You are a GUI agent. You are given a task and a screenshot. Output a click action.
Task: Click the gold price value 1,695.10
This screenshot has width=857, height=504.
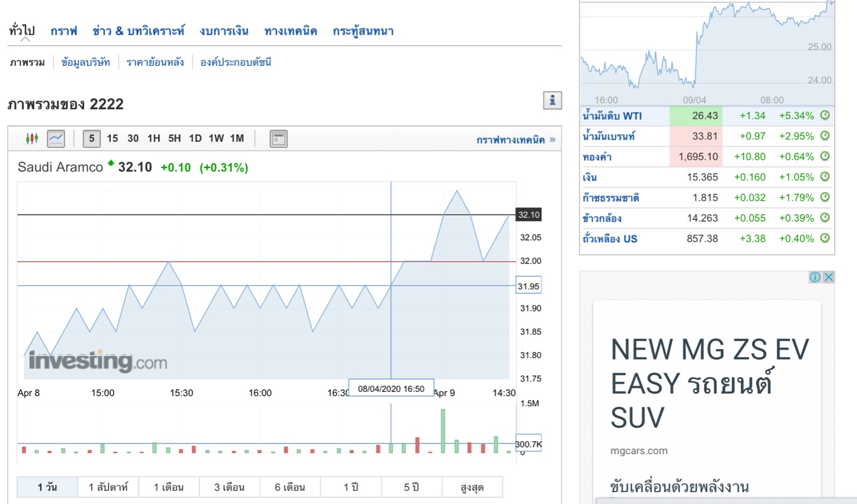click(x=698, y=157)
